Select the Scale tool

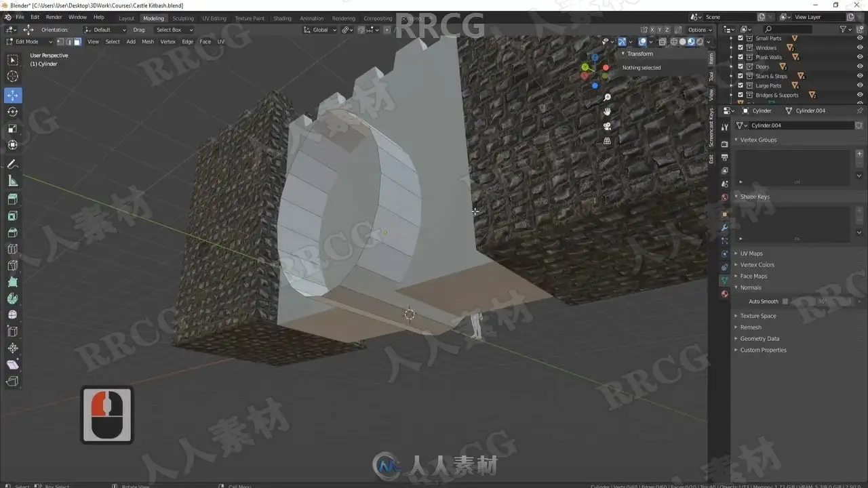13,128
